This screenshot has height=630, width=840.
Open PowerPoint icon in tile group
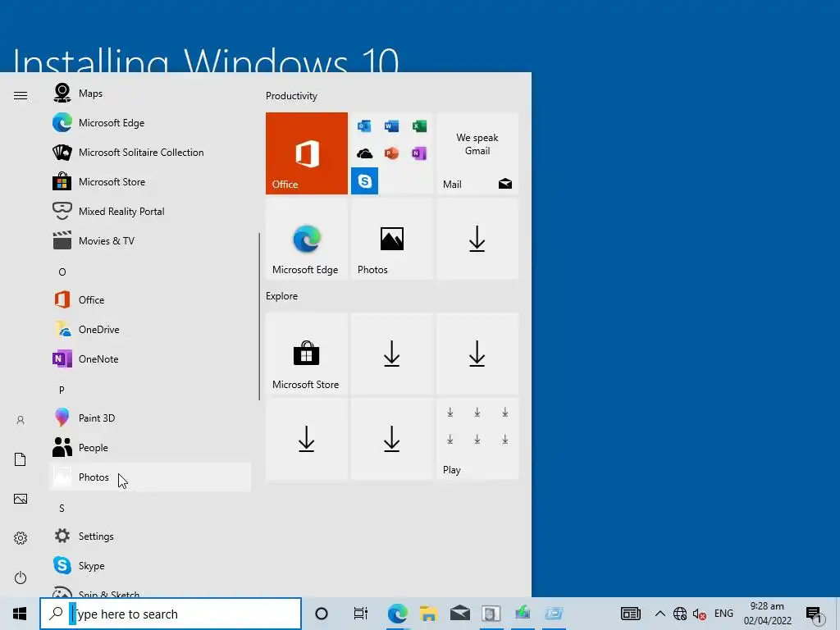point(391,153)
